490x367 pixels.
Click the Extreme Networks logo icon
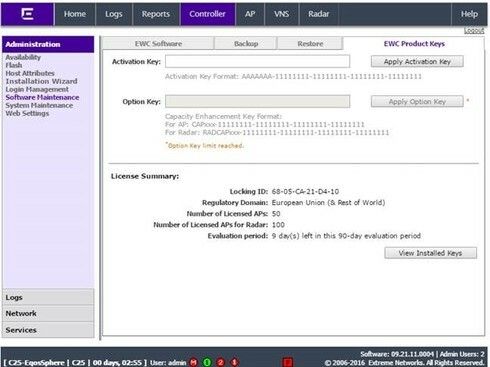pos(27,14)
